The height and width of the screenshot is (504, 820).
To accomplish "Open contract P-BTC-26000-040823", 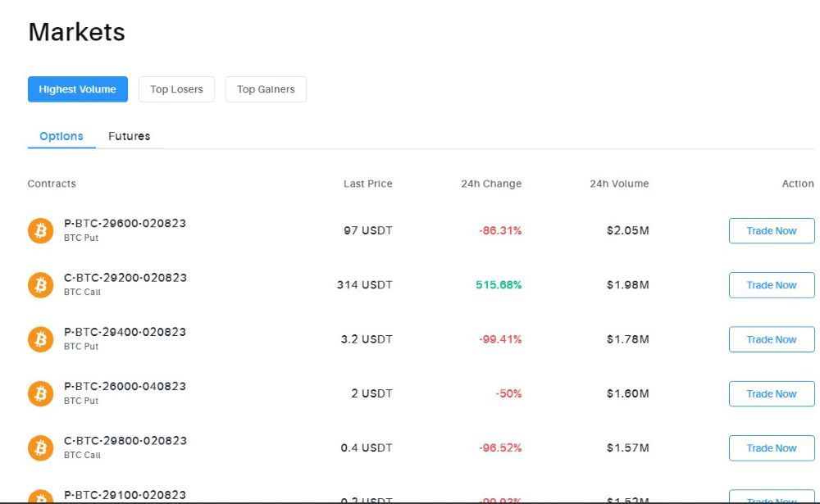I will pyautogui.click(x=125, y=386).
